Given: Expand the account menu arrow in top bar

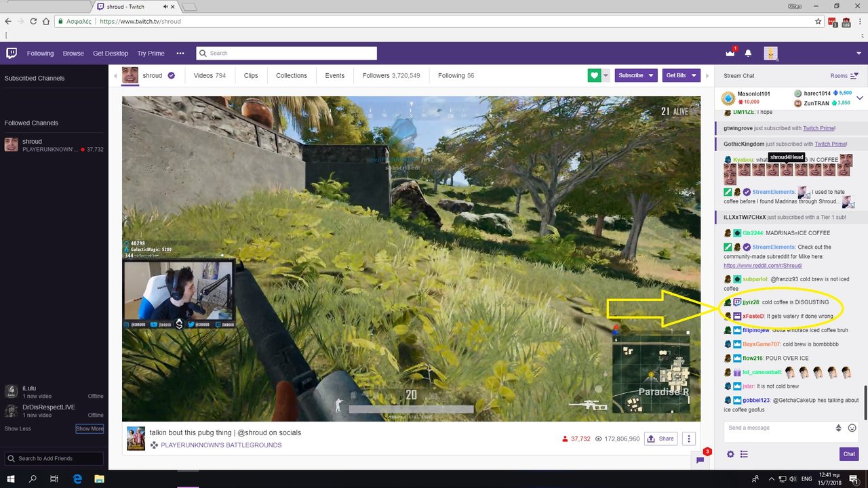Looking at the screenshot, I should (x=859, y=54).
